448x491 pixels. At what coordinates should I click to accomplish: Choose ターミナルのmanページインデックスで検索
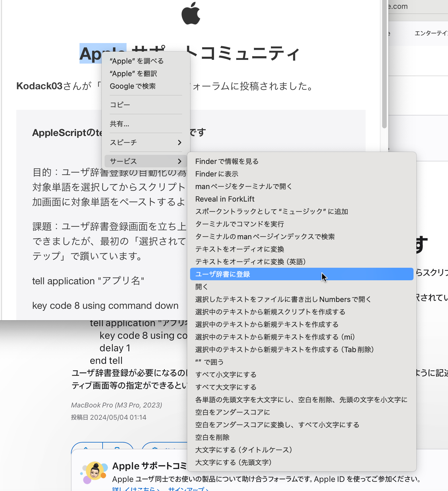(302, 237)
